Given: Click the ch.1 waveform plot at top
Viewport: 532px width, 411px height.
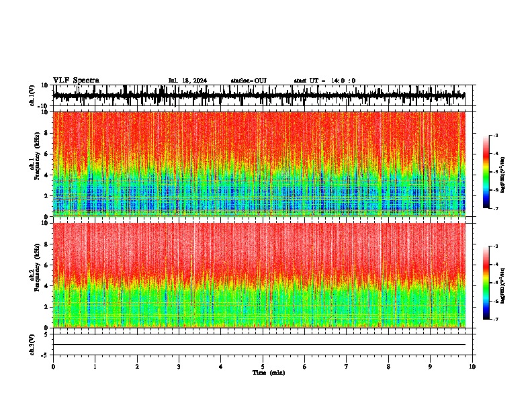Looking at the screenshot, I should pos(262,95).
